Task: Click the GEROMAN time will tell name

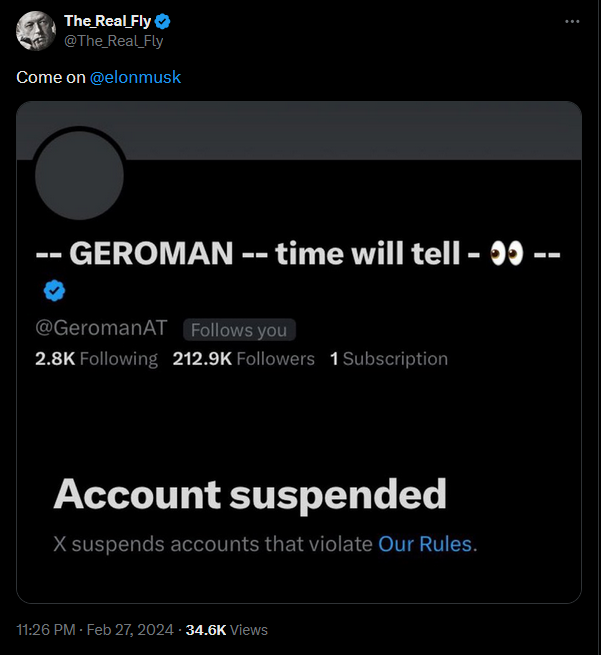Action: click(x=298, y=254)
